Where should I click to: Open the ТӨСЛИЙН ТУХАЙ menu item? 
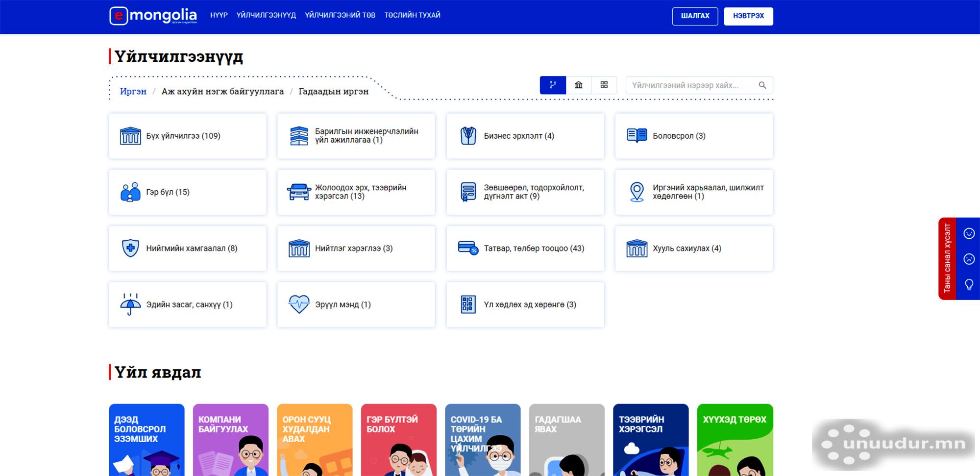(x=412, y=15)
